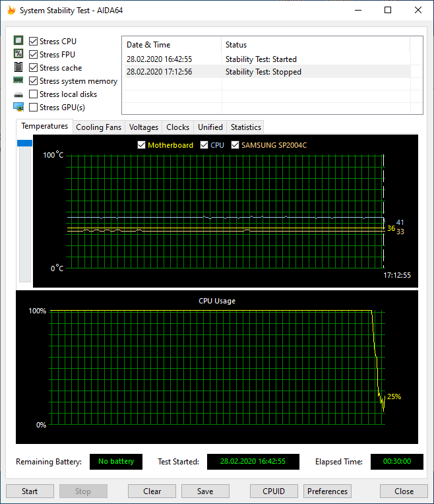Click the 28.02.2020 17:12:56 log entry
Viewport: 434px width, 504px height.
(159, 72)
